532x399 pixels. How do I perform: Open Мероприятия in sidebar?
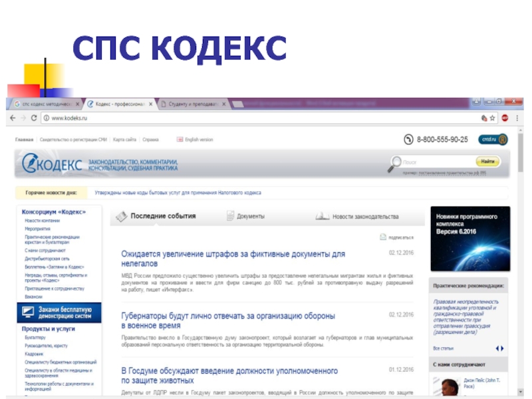click(37, 229)
